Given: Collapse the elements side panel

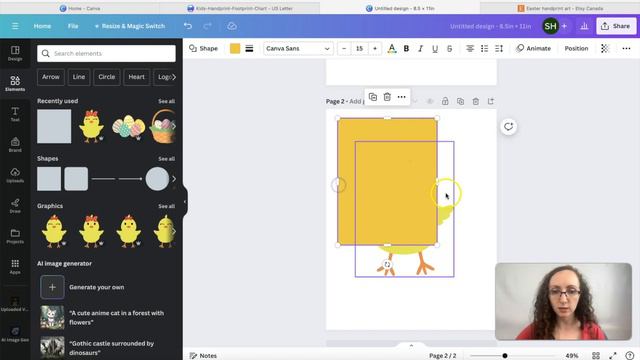Looking at the screenshot, I should 185,202.
